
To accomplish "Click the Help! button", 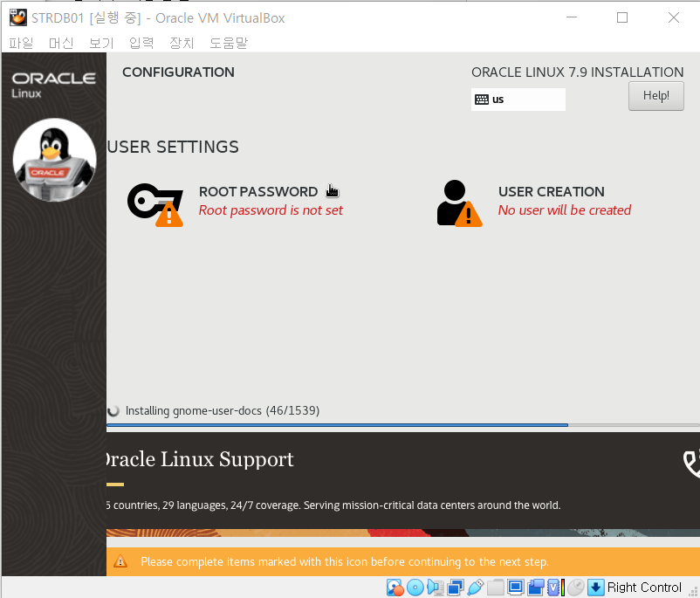I will (656, 95).
